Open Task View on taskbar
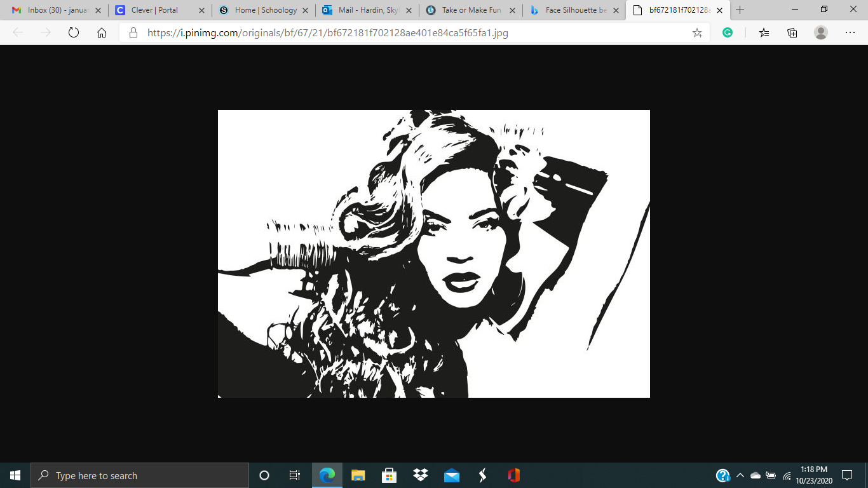The image size is (868, 488). (x=295, y=475)
